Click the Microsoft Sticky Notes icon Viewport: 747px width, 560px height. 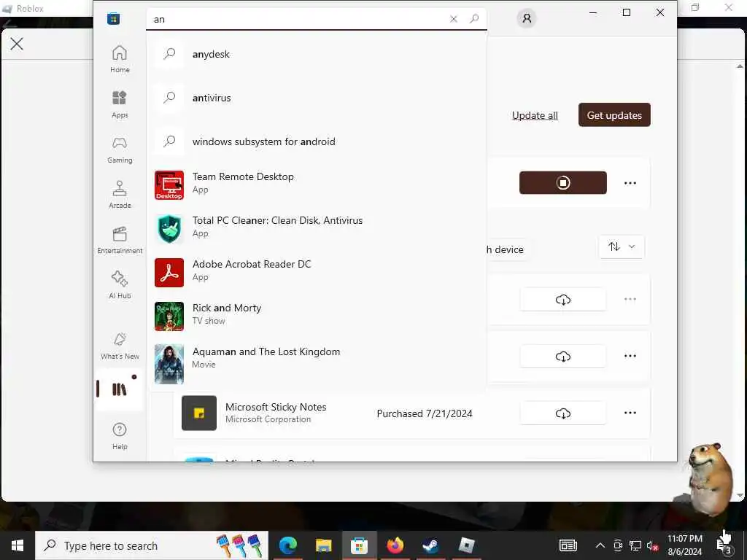point(199,413)
